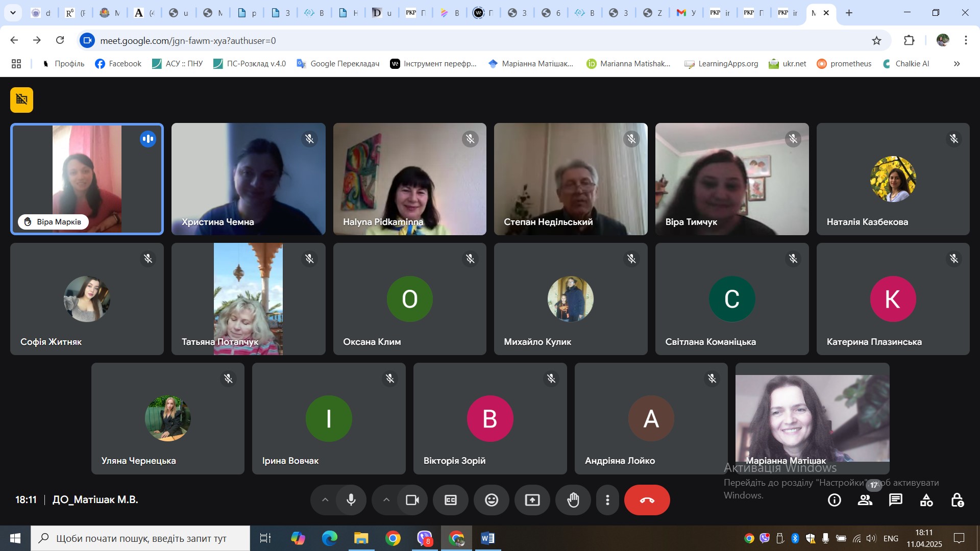Expand audio settings chevron beside microphone
This screenshot has height=551, width=980.
tap(325, 500)
